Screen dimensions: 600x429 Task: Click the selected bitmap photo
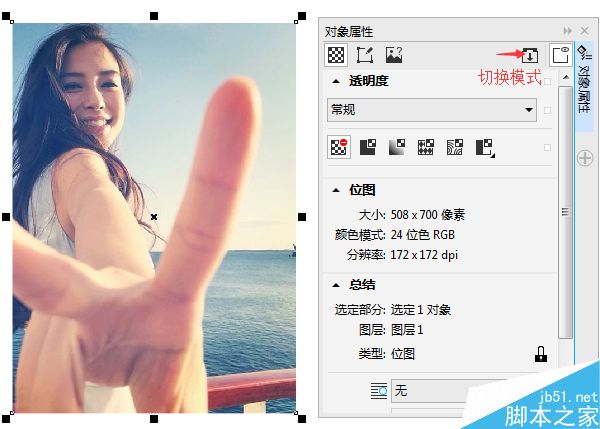coord(154,218)
